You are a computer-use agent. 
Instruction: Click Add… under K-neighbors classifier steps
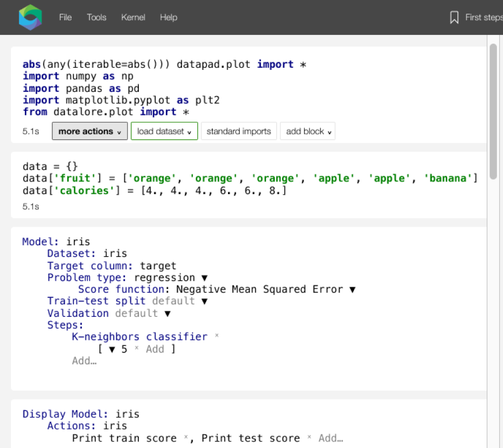coord(84,361)
